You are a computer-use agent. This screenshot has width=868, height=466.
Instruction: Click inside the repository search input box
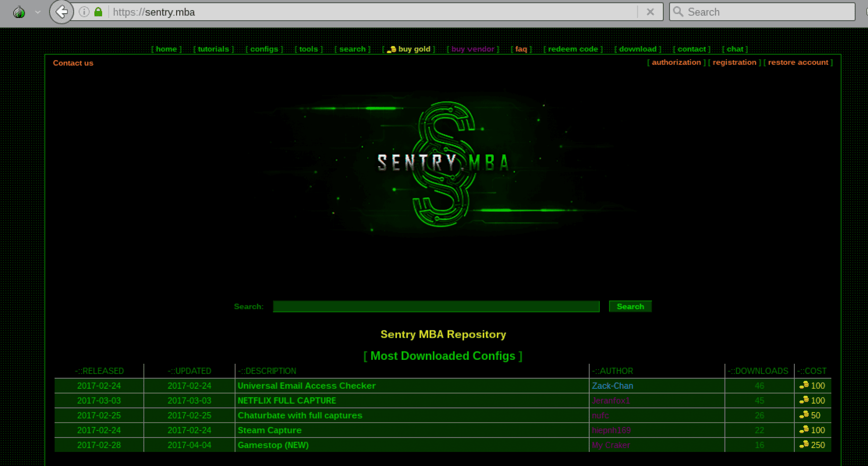point(436,306)
